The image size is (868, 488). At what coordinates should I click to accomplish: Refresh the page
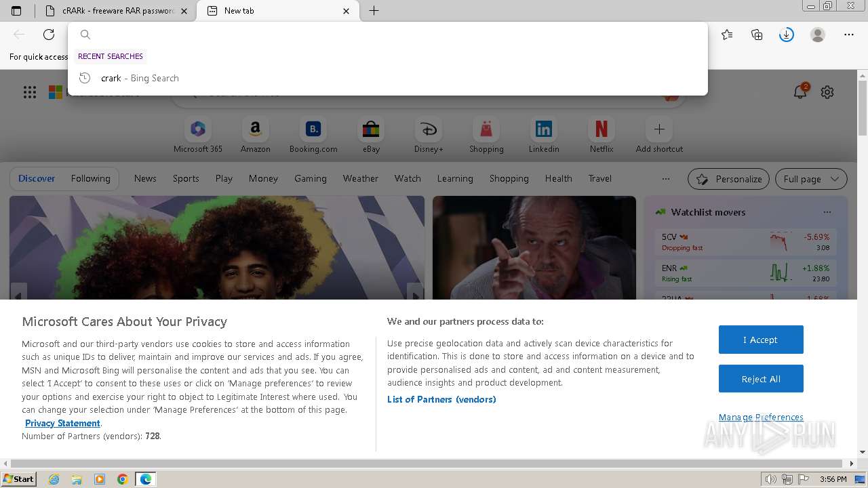point(49,35)
